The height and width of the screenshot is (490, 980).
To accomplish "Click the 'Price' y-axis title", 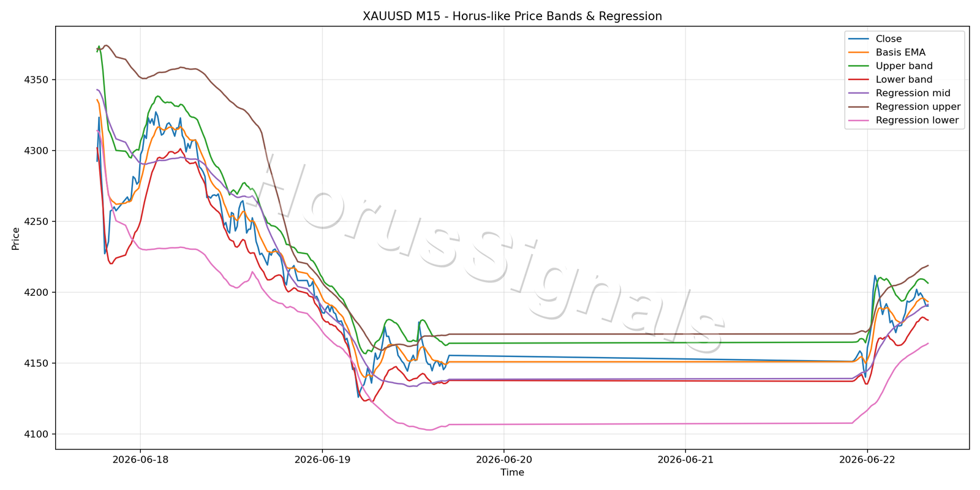I will (x=16, y=238).
